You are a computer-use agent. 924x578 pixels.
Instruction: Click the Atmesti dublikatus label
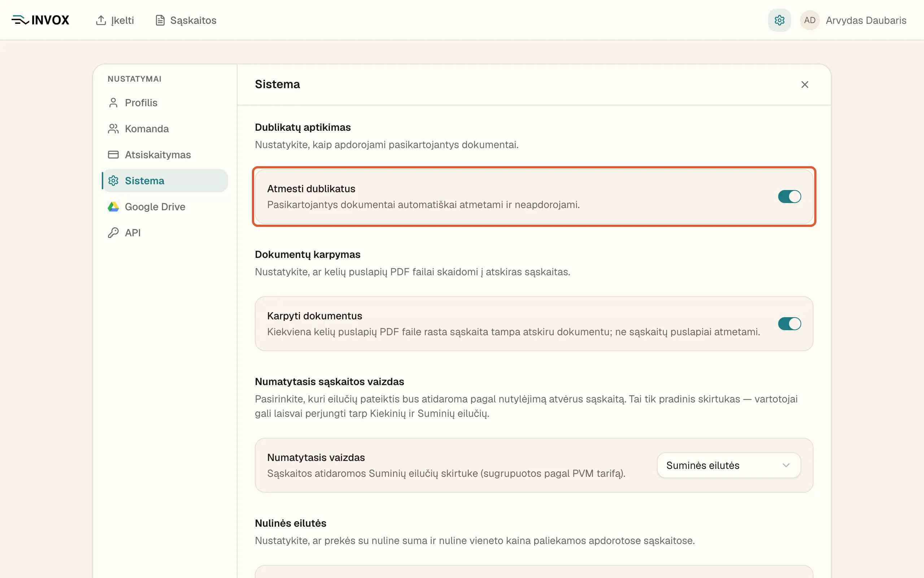point(311,189)
